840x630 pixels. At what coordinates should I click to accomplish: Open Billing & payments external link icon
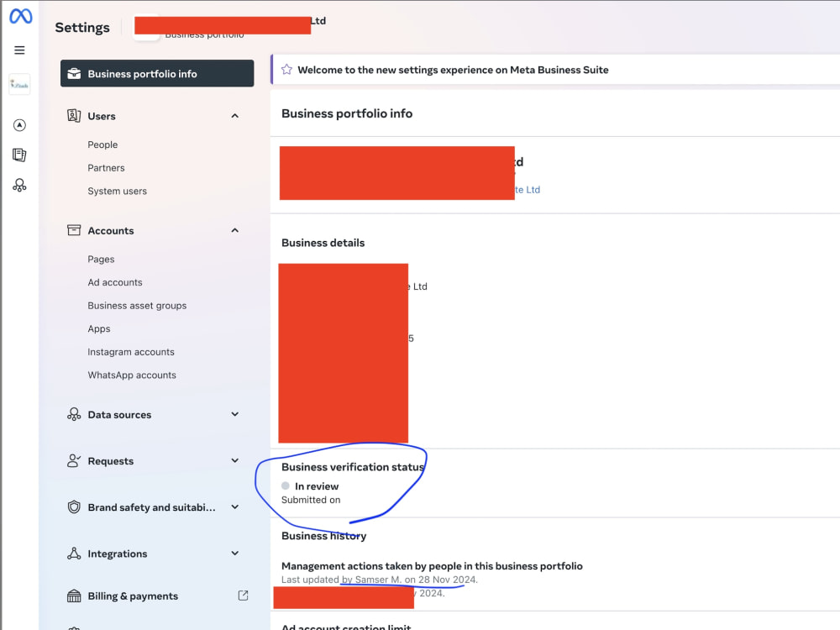(x=244, y=596)
